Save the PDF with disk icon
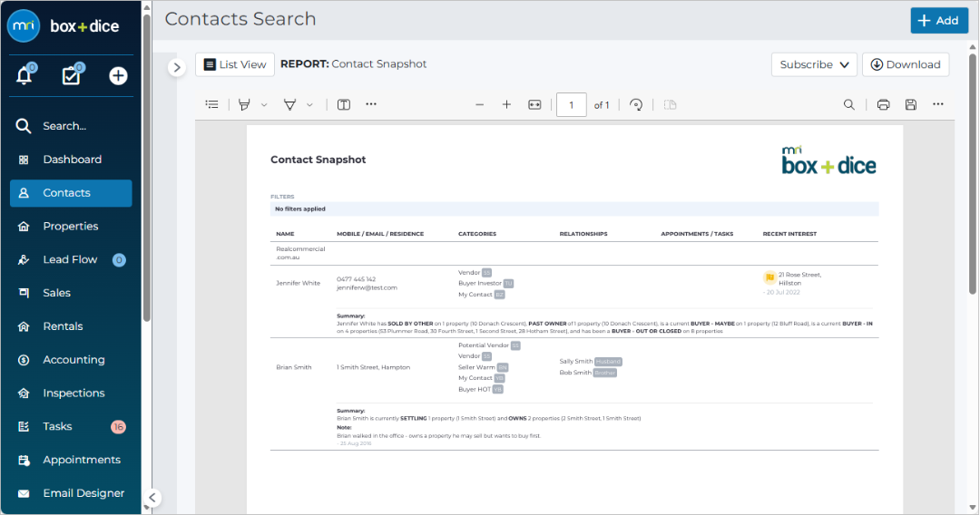The width and height of the screenshot is (980, 515). coord(911,105)
